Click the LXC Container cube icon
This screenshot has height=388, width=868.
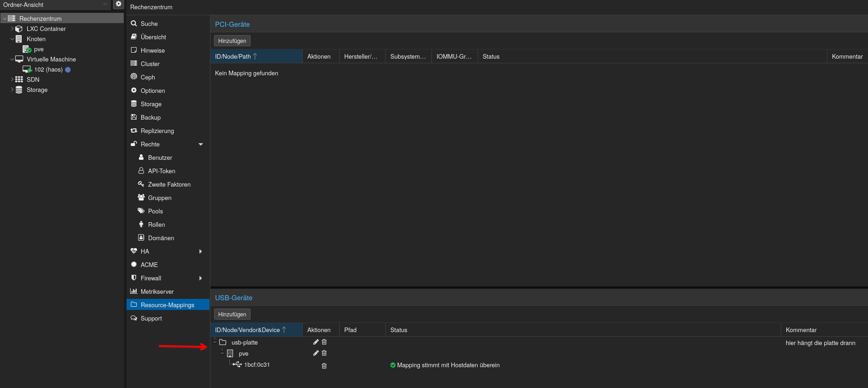[19, 29]
